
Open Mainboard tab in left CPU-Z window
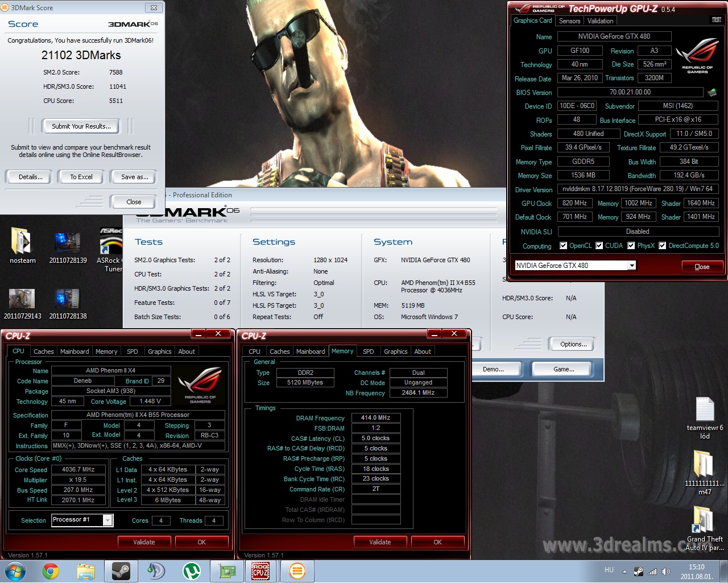tap(75, 352)
